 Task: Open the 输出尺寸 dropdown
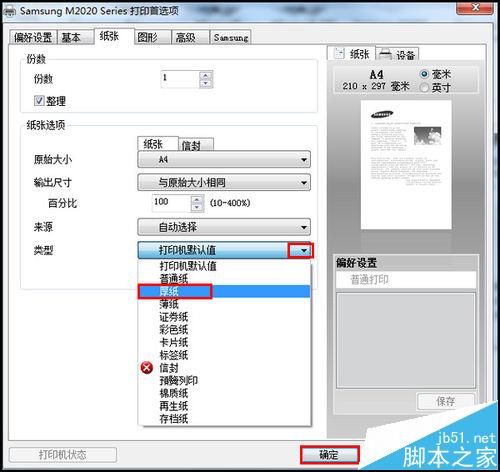point(224,182)
